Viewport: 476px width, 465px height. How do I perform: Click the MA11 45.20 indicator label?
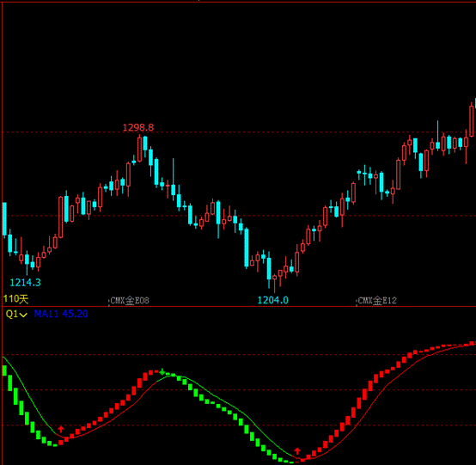click(x=61, y=314)
